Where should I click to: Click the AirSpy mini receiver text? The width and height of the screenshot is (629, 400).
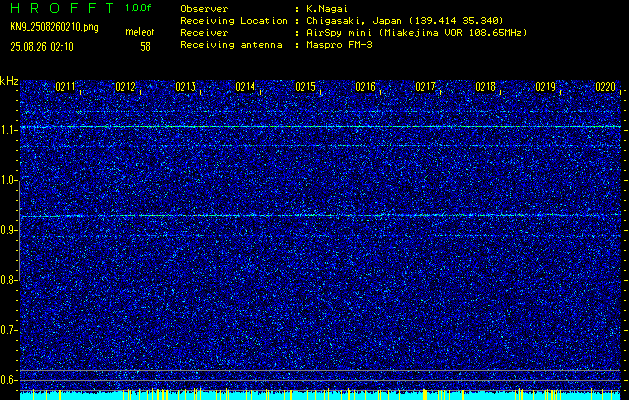click(x=416, y=33)
